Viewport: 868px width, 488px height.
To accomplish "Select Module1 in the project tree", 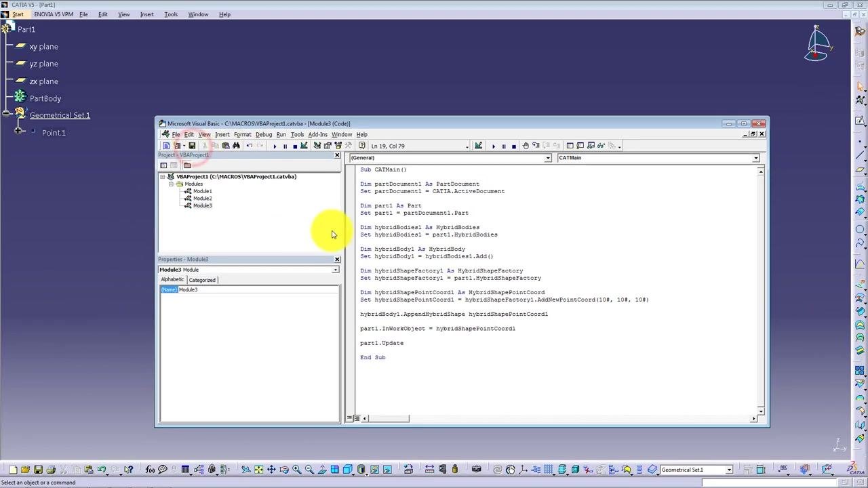I will pyautogui.click(x=202, y=191).
